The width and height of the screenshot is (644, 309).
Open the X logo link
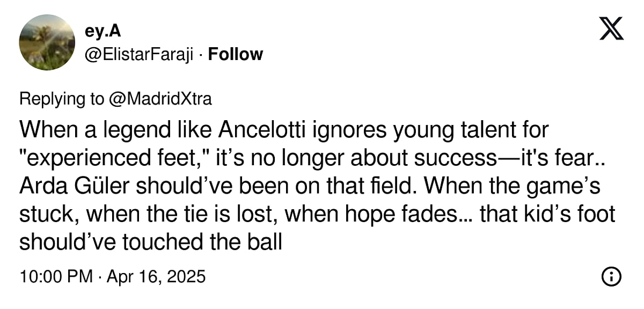611,29
